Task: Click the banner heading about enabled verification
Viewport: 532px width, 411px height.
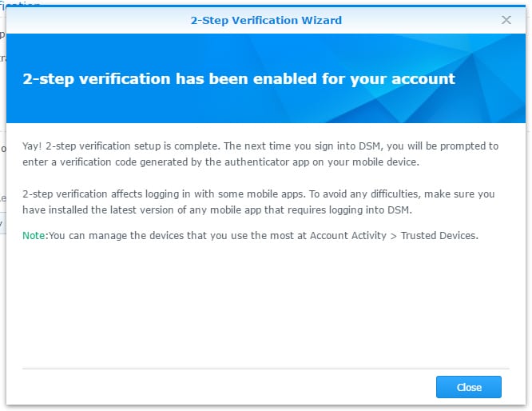Action: tap(239, 79)
